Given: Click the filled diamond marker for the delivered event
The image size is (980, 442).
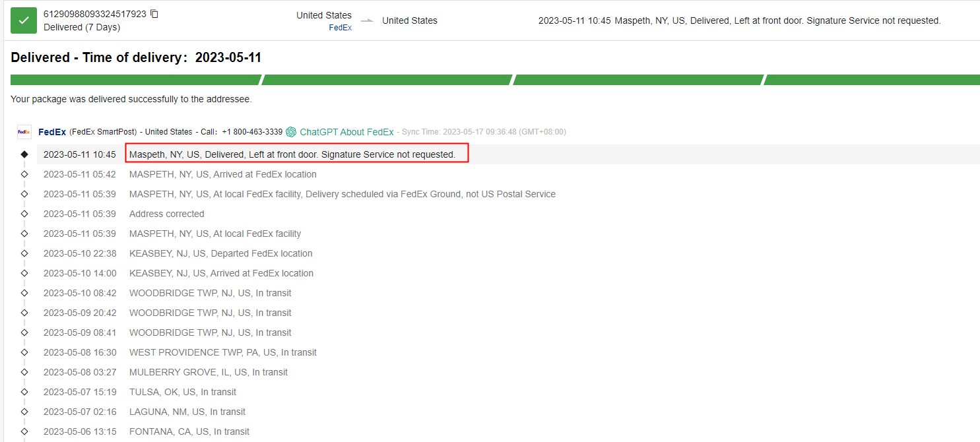Looking at the screenshot, I should (x=24, y=154).
